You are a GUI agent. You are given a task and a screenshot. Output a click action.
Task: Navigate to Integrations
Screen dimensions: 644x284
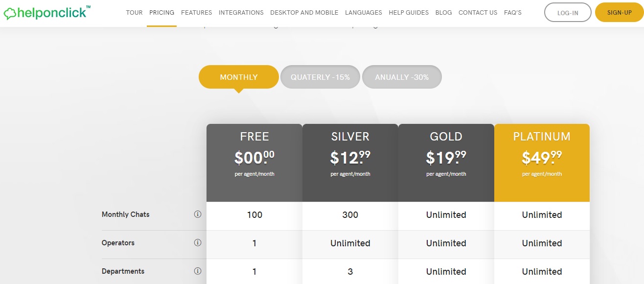tap(241, 13)
